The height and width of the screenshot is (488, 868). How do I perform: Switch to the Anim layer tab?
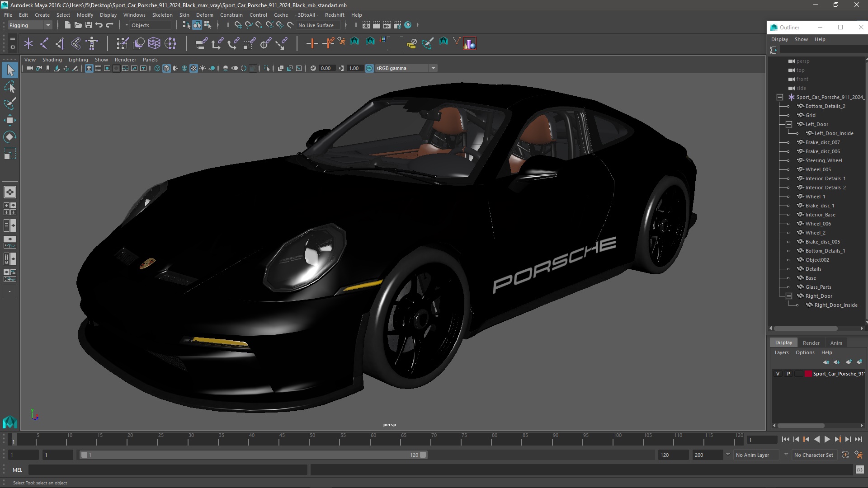(x=836, y=343)
